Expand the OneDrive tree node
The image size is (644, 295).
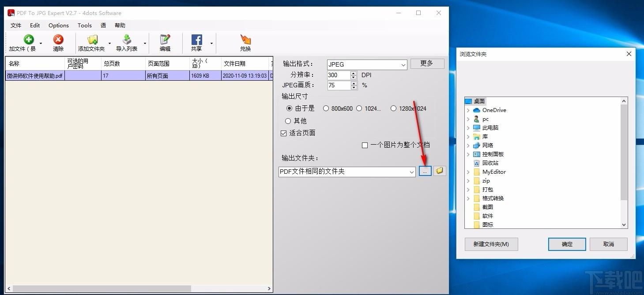pos(468,110)
